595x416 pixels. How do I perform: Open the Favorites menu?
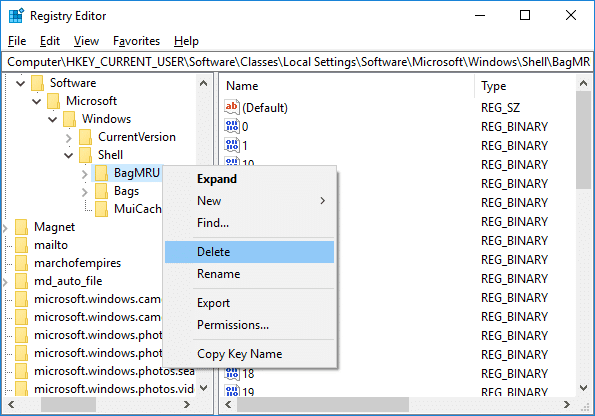tap(136, 41)
